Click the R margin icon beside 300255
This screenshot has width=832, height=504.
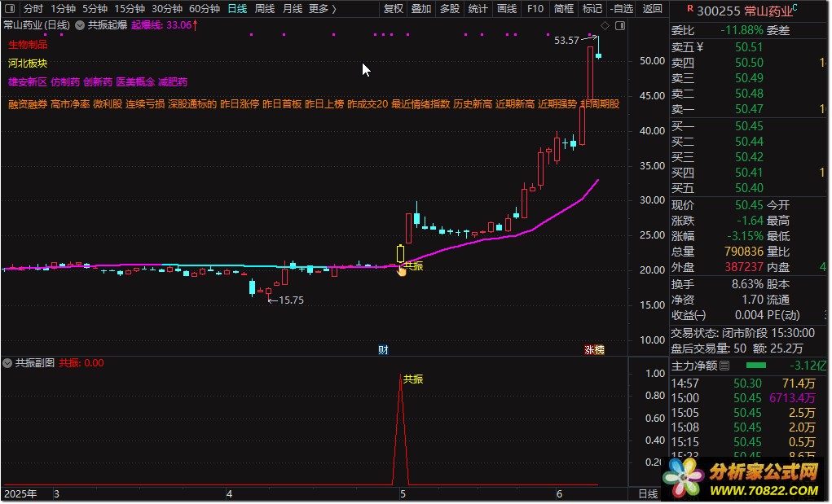point(689,8)
